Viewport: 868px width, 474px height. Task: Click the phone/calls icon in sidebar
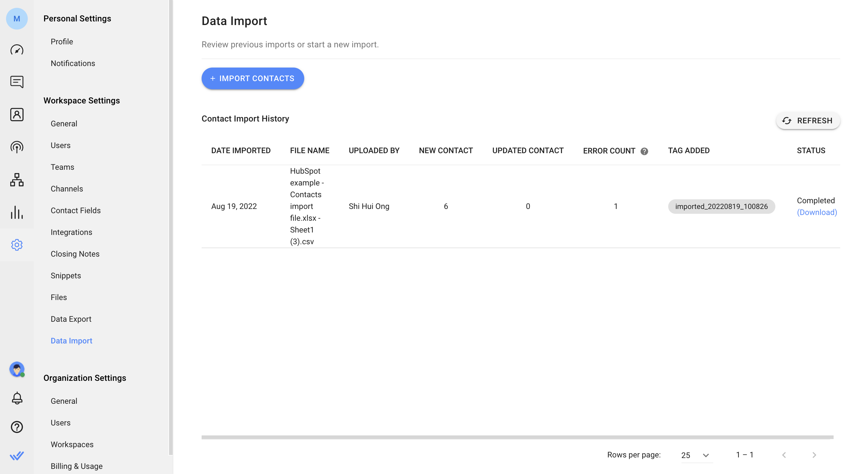click(16, 147)
